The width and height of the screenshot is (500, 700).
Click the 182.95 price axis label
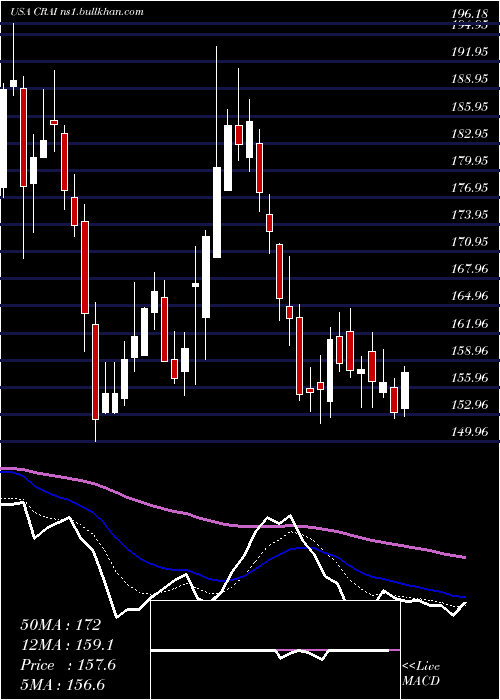(469, 133)
